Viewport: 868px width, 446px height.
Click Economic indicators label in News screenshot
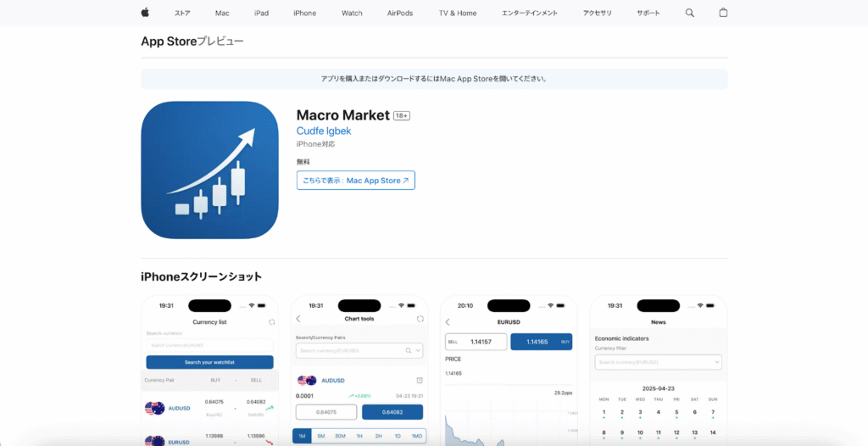[621, 338]
